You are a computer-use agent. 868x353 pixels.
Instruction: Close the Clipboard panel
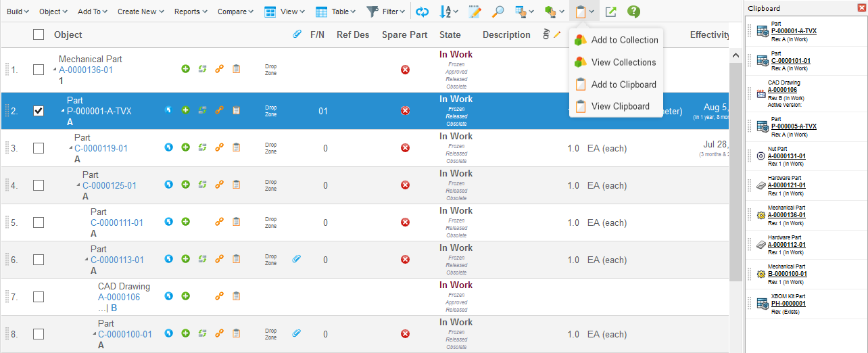coord(861,8)
